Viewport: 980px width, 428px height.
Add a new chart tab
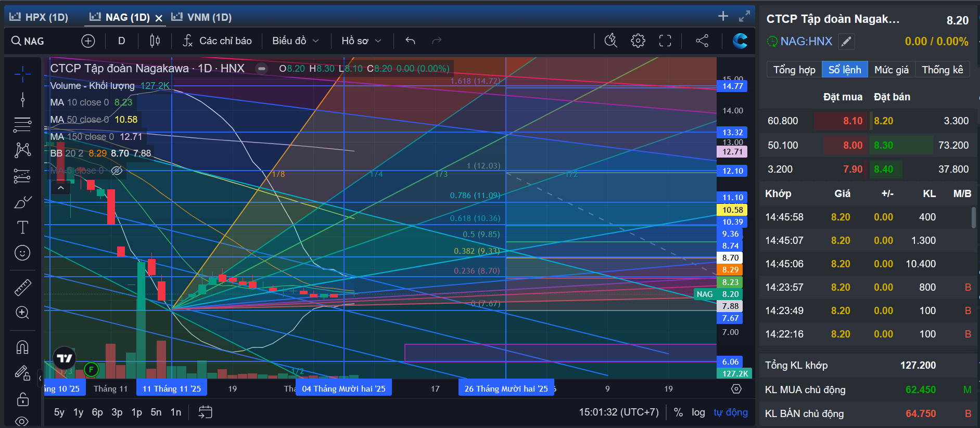tap(723, 16)
